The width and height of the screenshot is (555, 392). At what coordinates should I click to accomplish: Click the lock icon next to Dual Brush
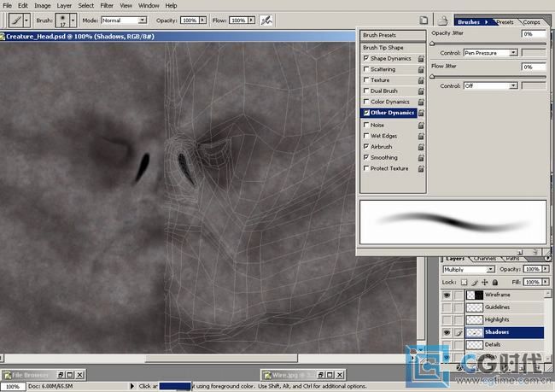421,91
